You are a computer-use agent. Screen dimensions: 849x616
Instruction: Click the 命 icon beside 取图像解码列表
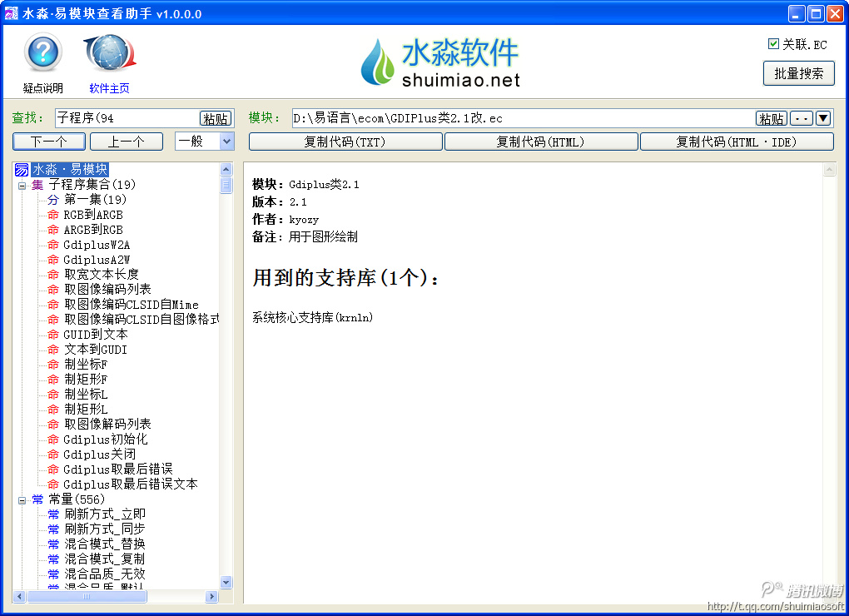(x=52, y=425)
